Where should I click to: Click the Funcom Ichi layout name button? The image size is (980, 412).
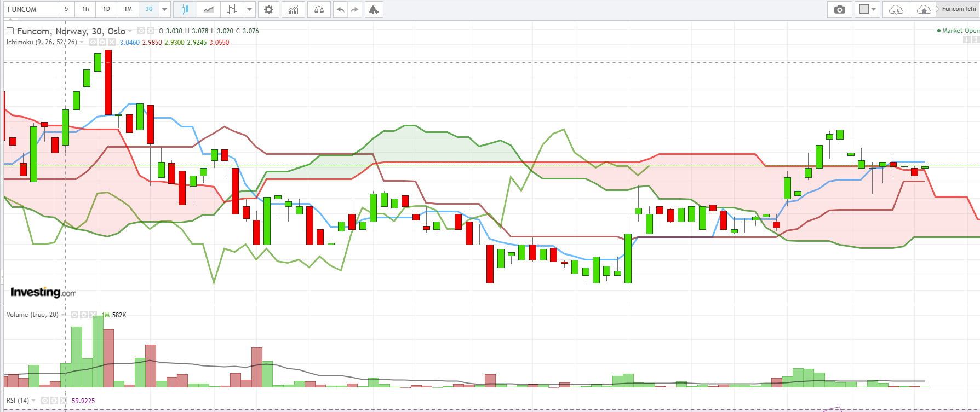(x=958, y=9)
